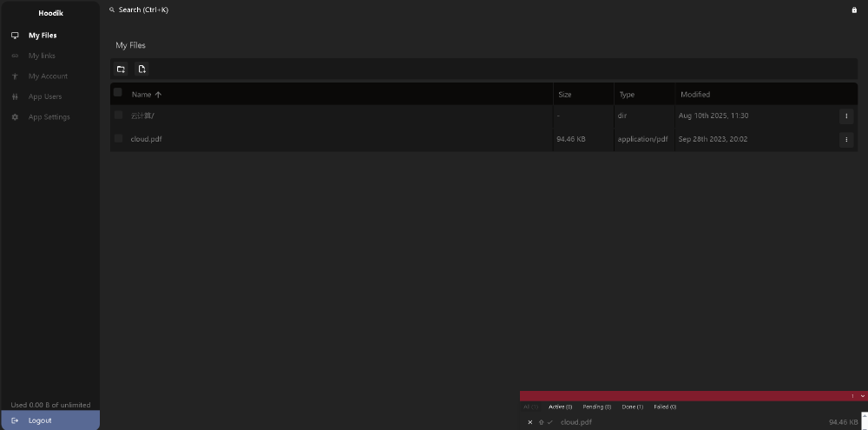The image size is (868, 430).
Task: Click 94.46 KB size in file table
Action: click(x=571, y=139)
